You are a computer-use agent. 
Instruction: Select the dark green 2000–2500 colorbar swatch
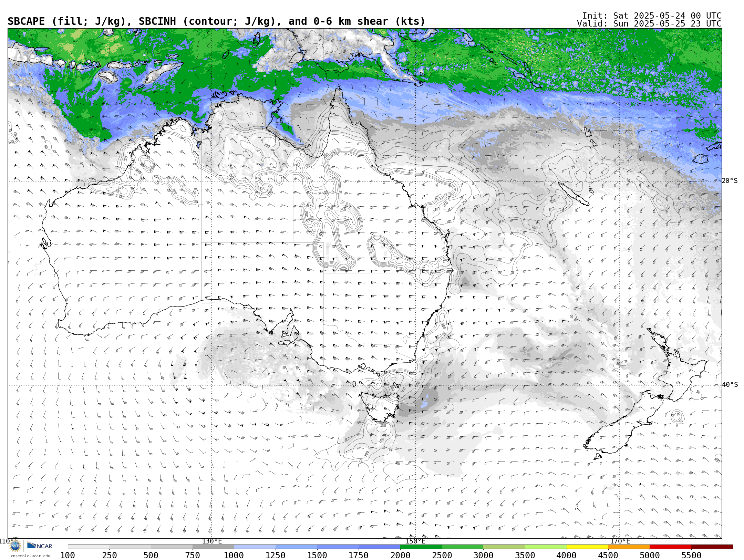pos(421,547)
